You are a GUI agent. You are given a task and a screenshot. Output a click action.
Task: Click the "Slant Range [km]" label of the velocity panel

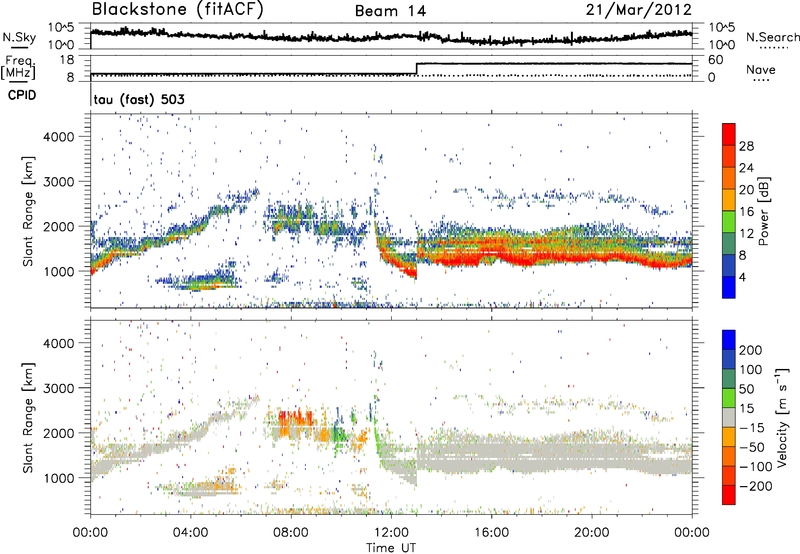pos(28,418)
